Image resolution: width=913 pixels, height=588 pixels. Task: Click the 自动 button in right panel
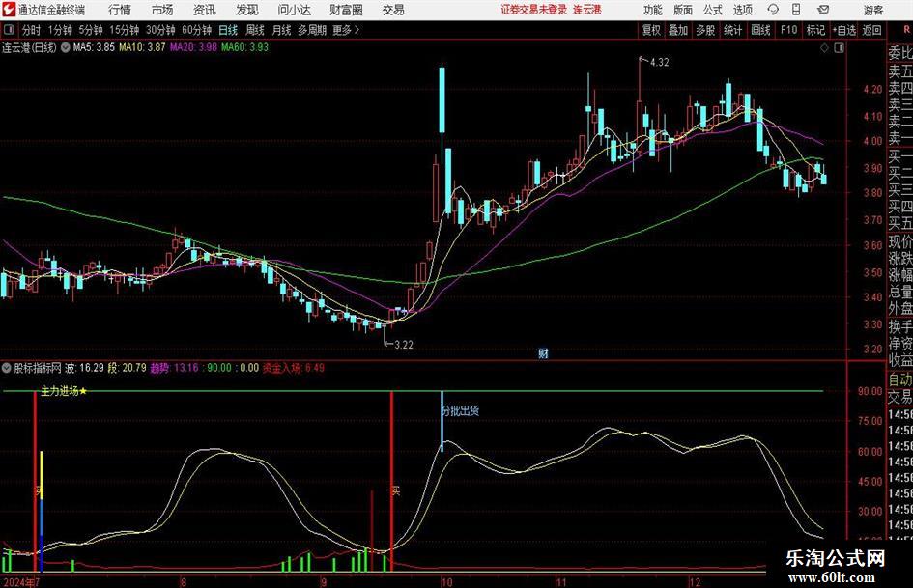pyautogui.click(x=900, y=379)
